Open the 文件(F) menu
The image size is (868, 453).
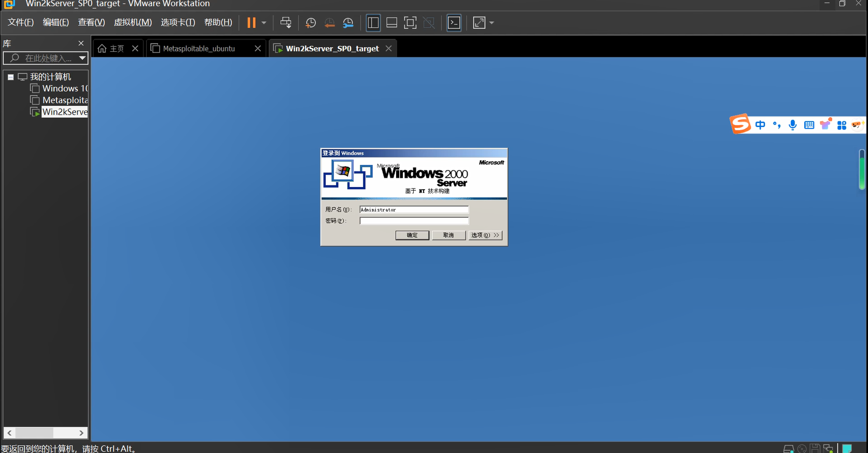(x=21, y=22)
